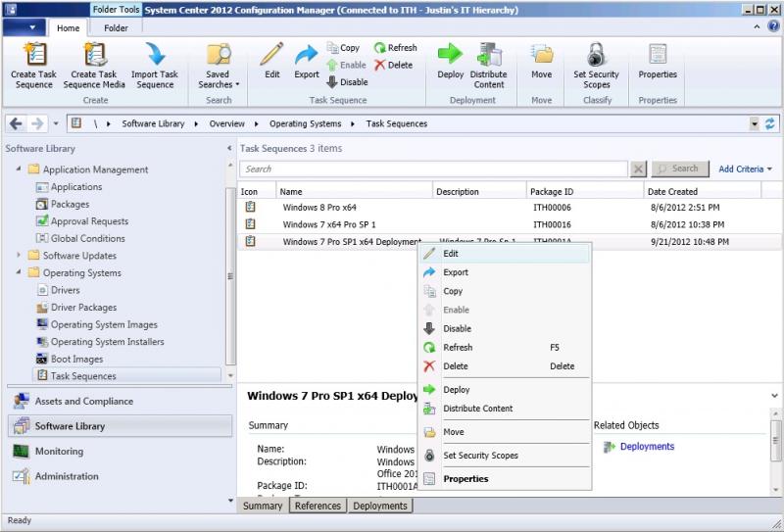Click Set Security Scopes ribbon icon

(x=596, y=54)
